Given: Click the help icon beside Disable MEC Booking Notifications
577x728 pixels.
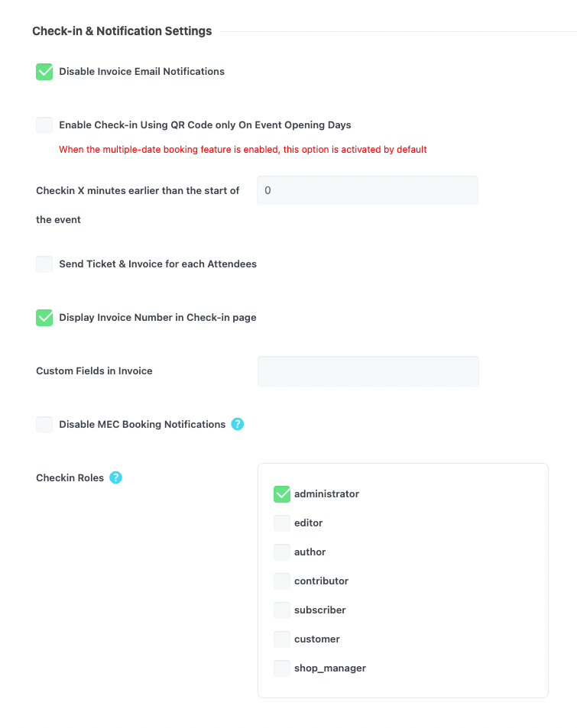Looking at the screenshot, I should (x=238, y=424).
